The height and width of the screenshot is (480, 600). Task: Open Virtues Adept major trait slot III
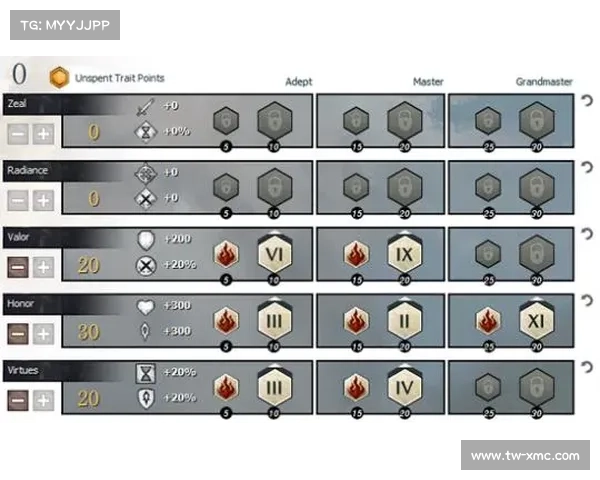pyautogui.click(x=274, y=387)
